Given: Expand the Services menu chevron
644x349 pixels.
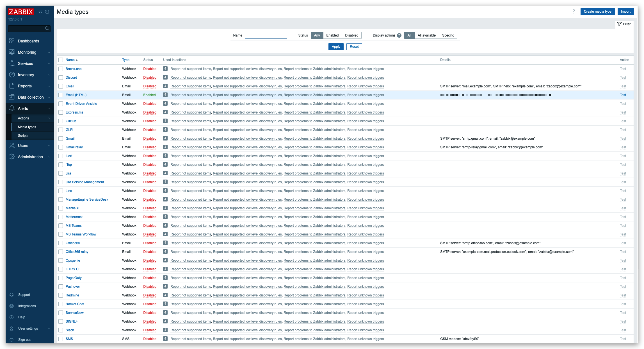Looking at the screenshot, I should pos(49,64).
